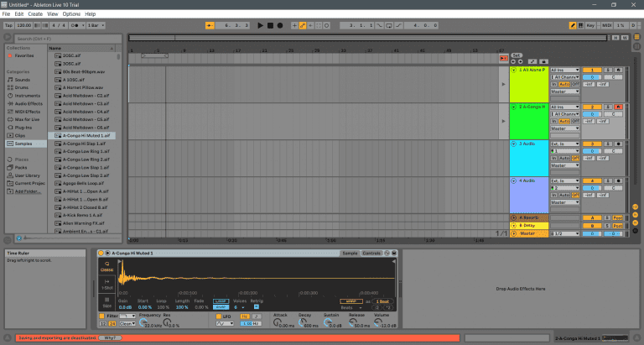Toggle Simpler device activator
644x345 pixels.
pos(101,254)
